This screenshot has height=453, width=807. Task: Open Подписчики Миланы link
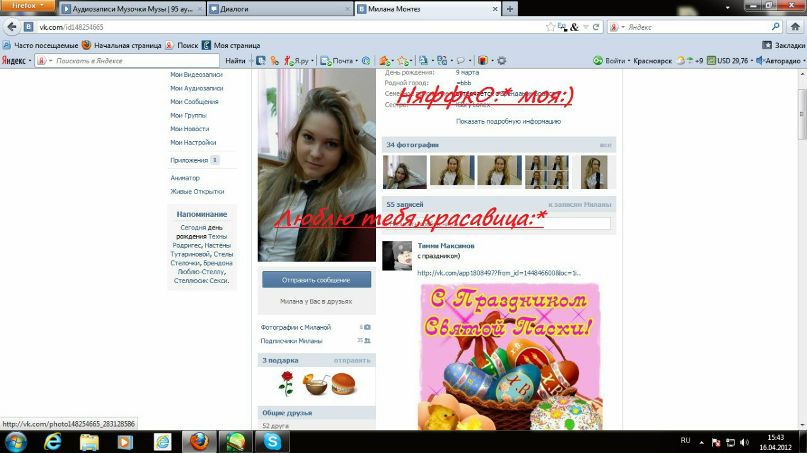(291, 341)
